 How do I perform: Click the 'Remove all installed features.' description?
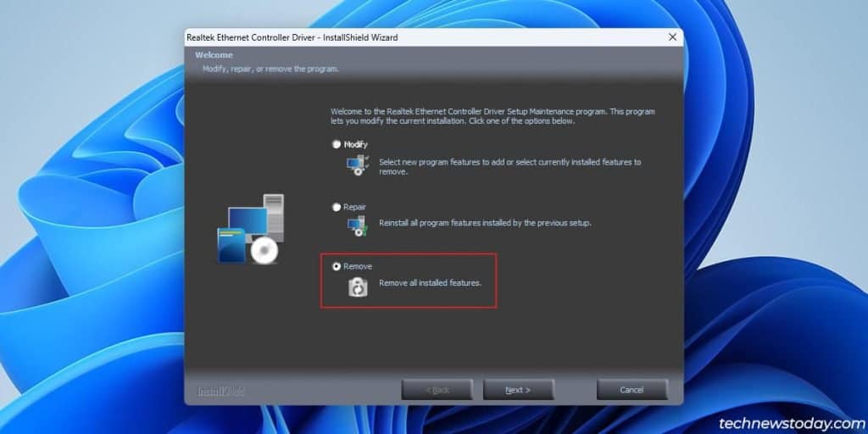(430, 282)
